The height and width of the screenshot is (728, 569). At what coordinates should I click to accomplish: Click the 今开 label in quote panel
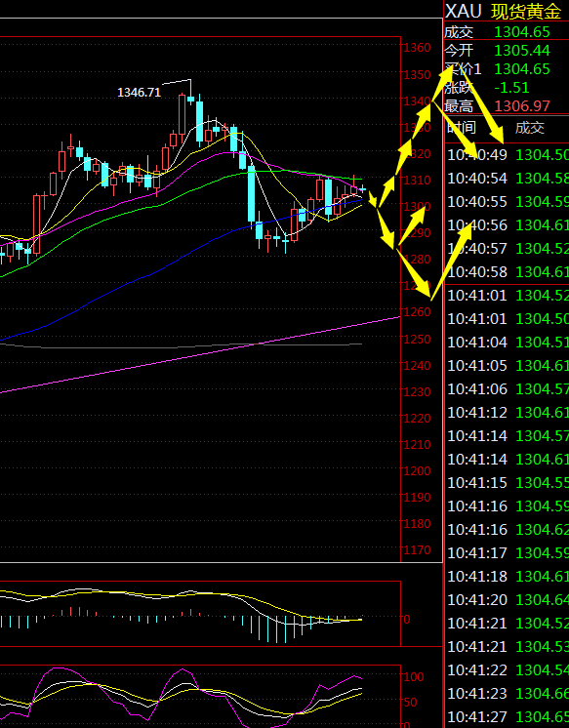(x=458, y=50)
